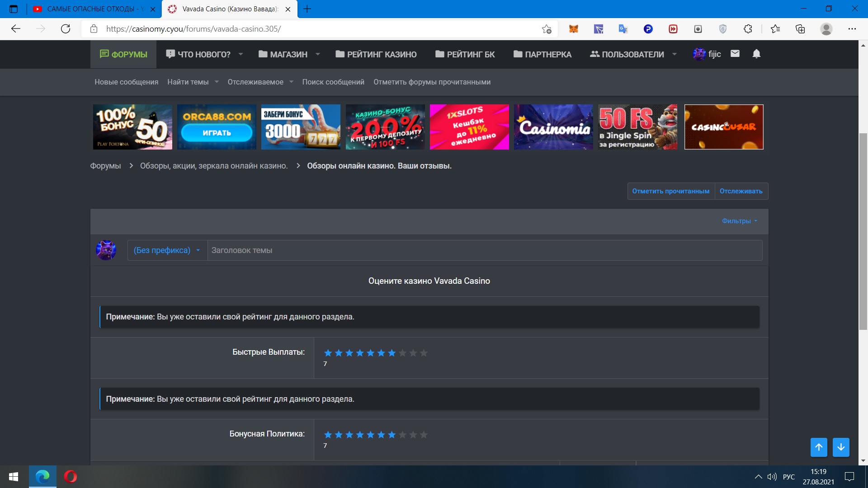Screen dimensions: 868x488
Task: Open the 100% БОНУС Play Fortuna banner
Action: [132, 127]
